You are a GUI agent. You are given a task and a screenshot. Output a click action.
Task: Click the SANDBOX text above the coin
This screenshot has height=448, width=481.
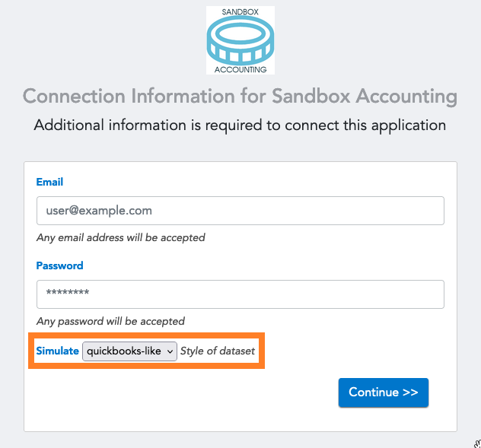[x=240, y=12]
